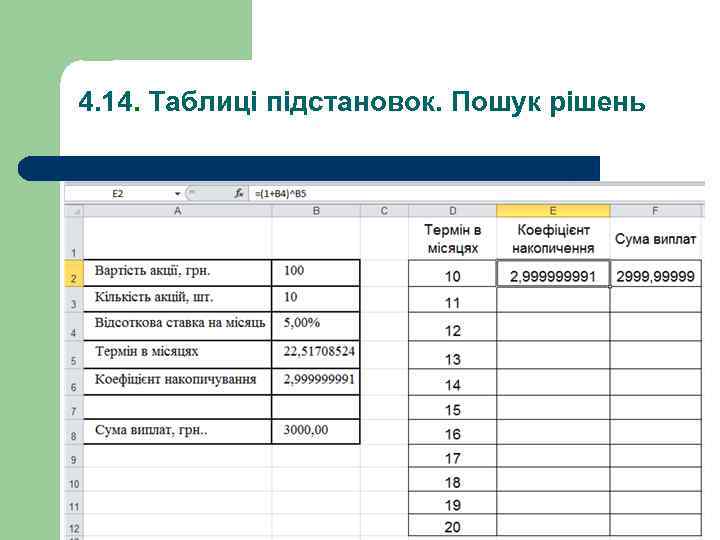Click the formula bar with =(1+B4)^B5
The image size is (720, 540).
[x=478, y=194]
